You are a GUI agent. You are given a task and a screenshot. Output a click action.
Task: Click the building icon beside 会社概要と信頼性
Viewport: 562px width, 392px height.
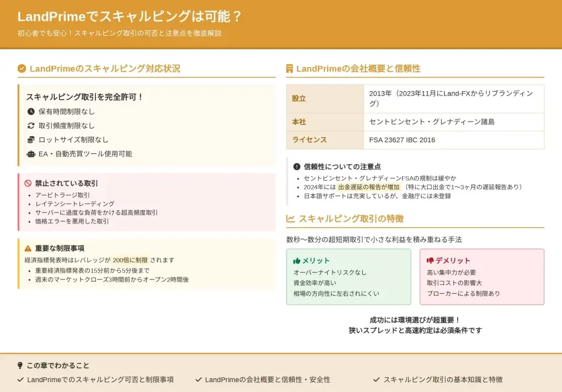(x=290, y=69)
